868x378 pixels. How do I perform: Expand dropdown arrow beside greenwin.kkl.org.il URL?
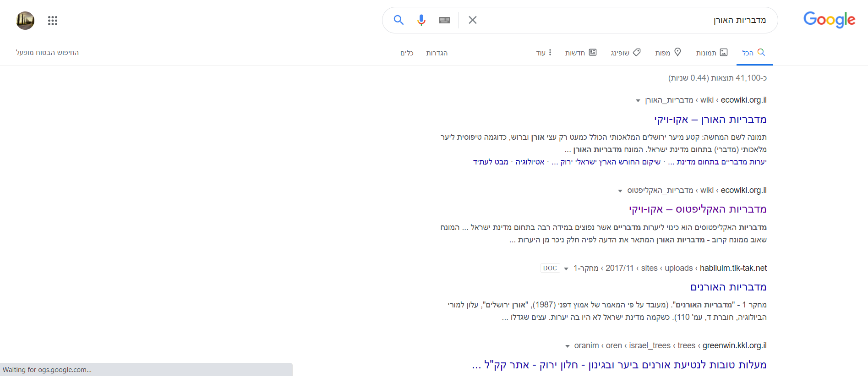point(568,346)
